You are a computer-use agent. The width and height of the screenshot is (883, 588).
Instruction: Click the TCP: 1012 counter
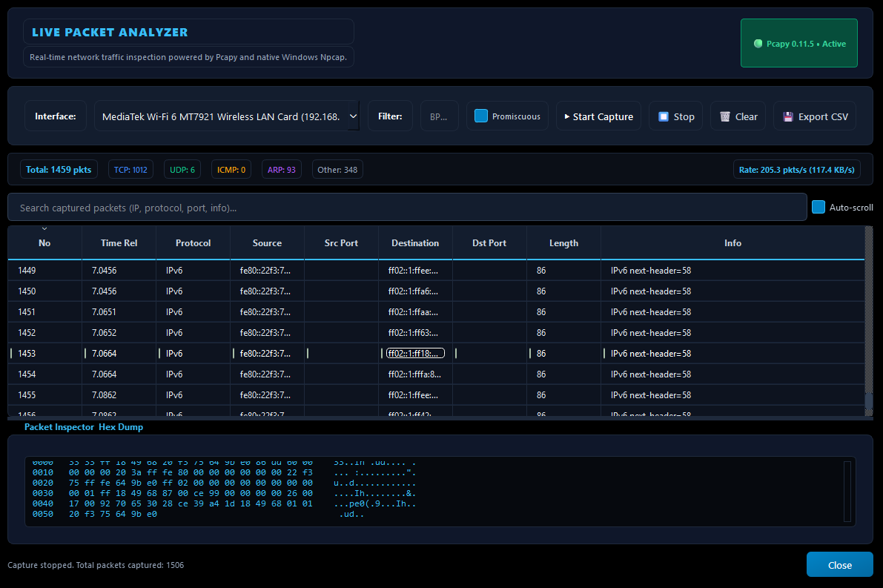click(x=130, y=170)
